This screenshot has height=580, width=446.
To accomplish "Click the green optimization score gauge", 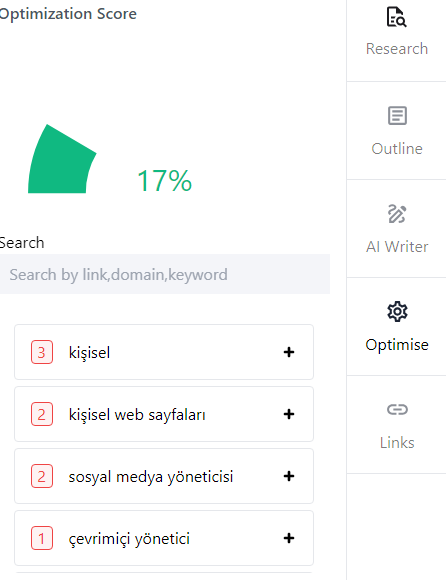I will pos(62,159).
